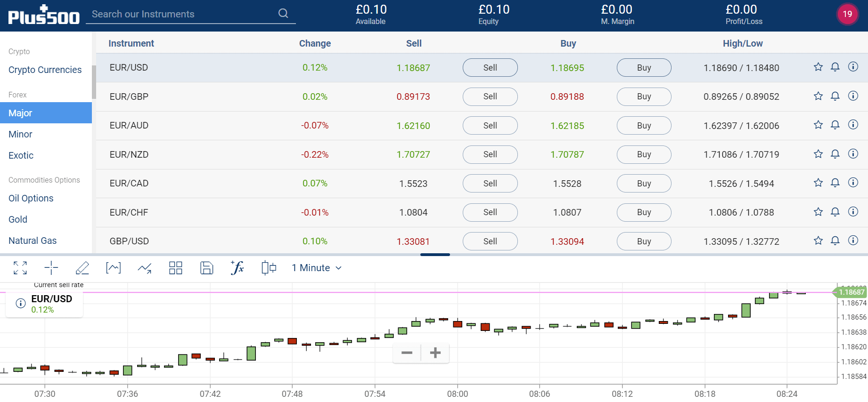Toggle favorite star for EUR/USD
Screen dimensions: 868x402
tap(818, 67)
